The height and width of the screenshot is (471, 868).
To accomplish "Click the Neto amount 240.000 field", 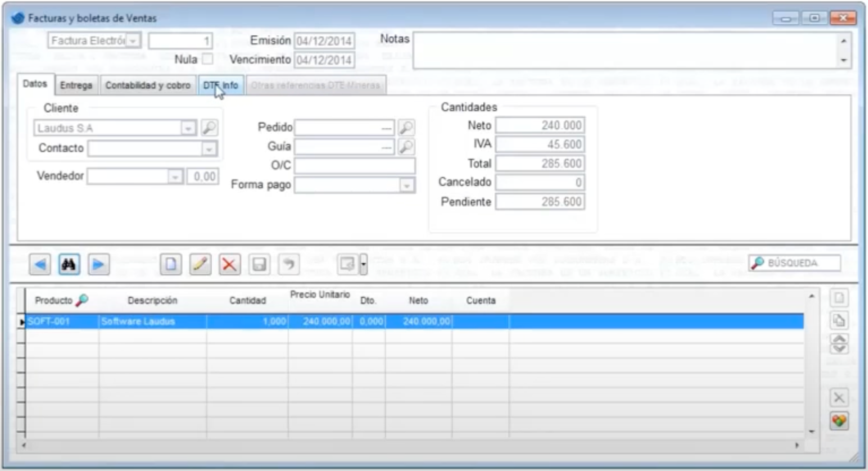I will click(x=540, y=125).
